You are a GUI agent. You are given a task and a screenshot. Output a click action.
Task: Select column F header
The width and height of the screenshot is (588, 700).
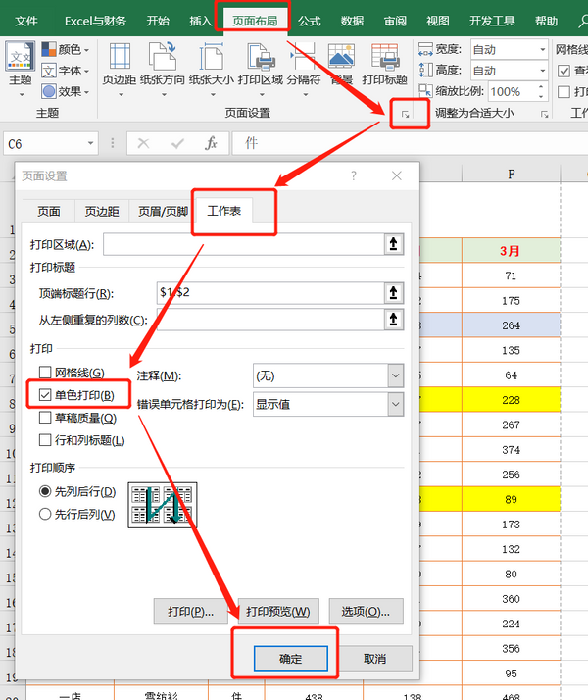pyautogui.click(x=511, y=174)
